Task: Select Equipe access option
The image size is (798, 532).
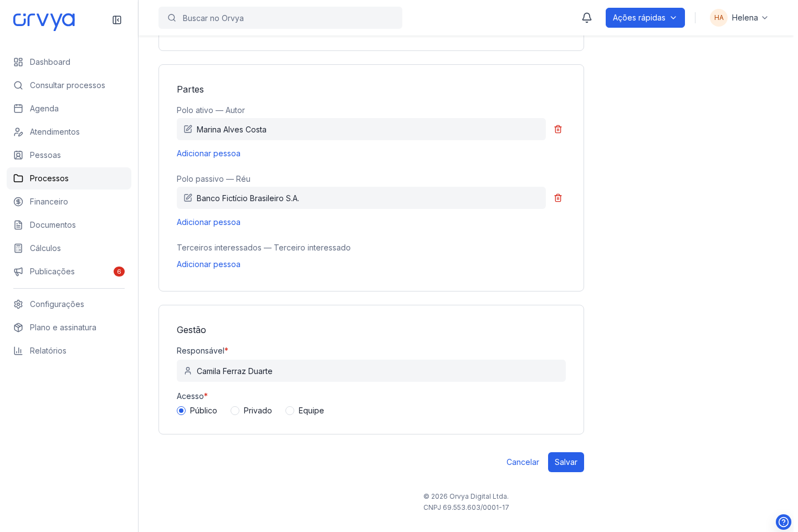Action: coord(290,411)
